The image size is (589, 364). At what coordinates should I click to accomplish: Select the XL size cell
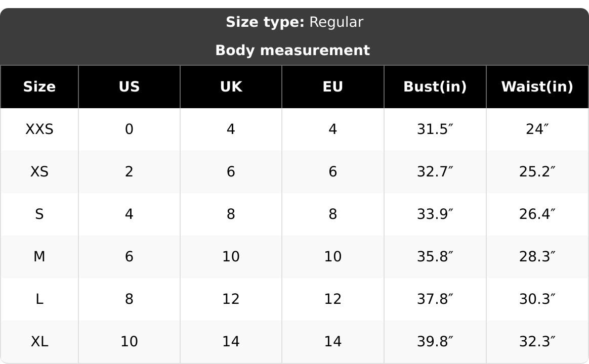39,342
